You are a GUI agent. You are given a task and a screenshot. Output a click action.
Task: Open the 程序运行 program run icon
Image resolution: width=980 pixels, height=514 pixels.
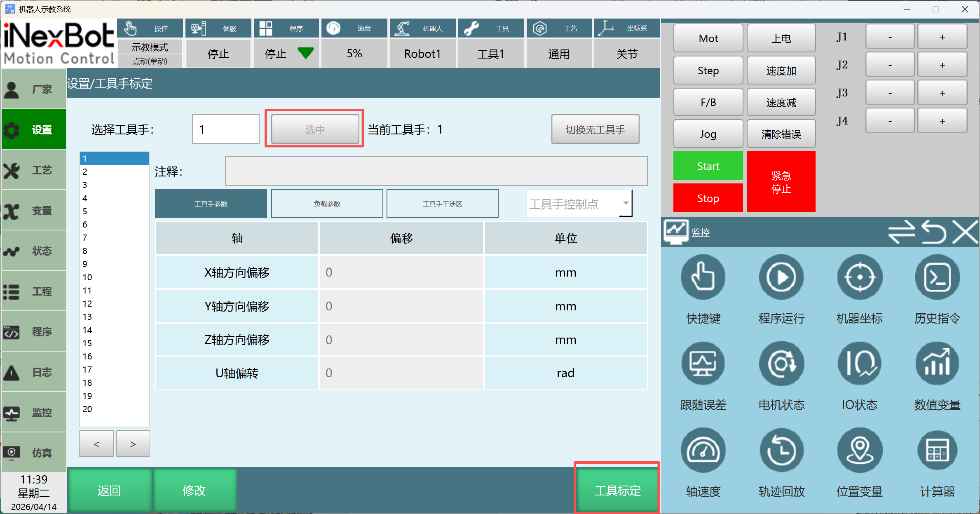781,277
